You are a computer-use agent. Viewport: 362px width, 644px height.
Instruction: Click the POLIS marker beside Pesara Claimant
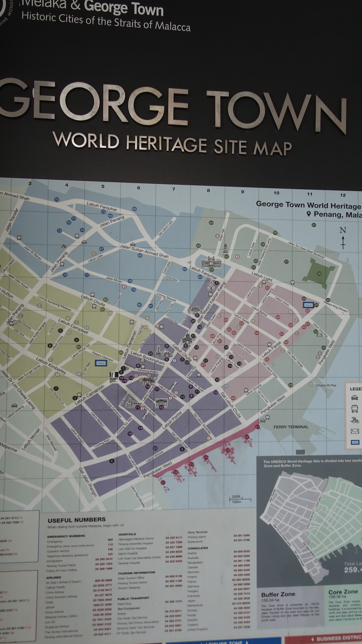click(101, 363)
